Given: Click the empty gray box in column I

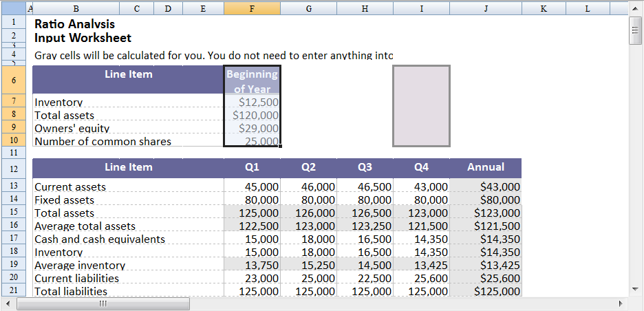Looking at the screenshot, I should (x=421, y=106).
